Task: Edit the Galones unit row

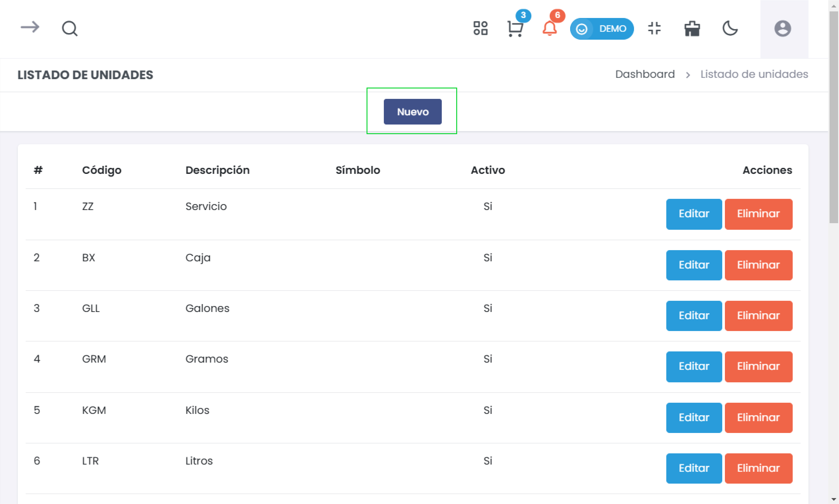Action: (693, 315)
